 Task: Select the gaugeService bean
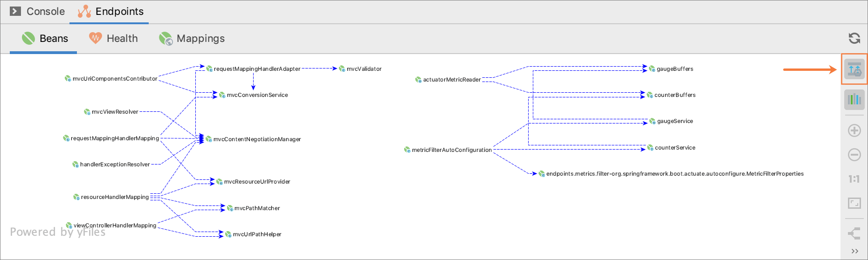[x=671, y=121]
